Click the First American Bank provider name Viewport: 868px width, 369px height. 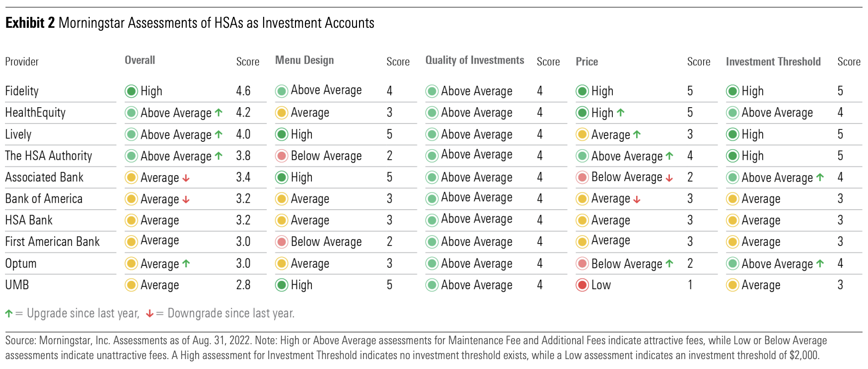pyautogui.click(x=52, y=242)
